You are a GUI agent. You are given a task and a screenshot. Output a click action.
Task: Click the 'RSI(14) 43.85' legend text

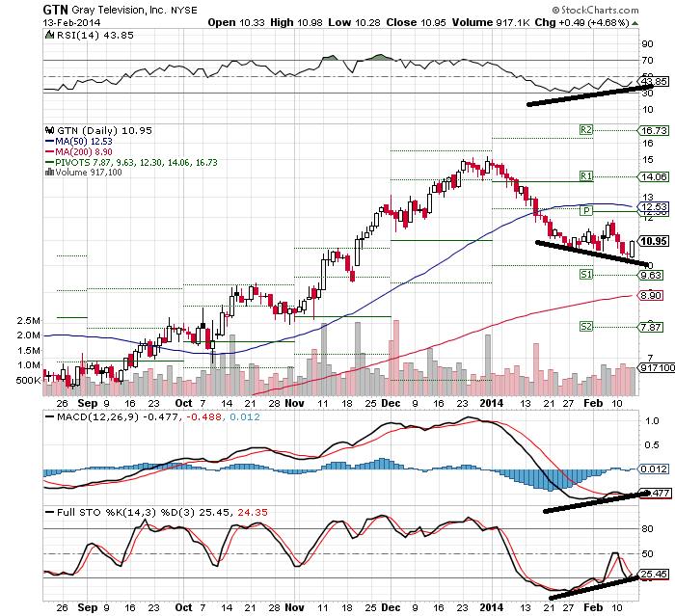[x=95, y=35]
